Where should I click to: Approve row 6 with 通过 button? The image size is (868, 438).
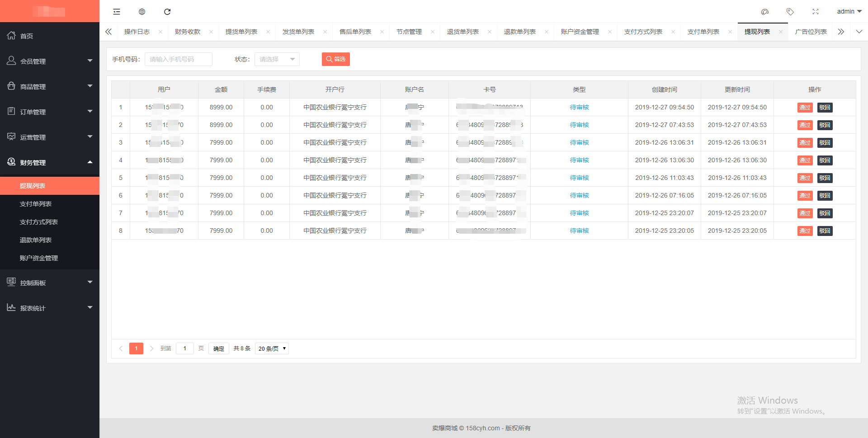[805, 196]
